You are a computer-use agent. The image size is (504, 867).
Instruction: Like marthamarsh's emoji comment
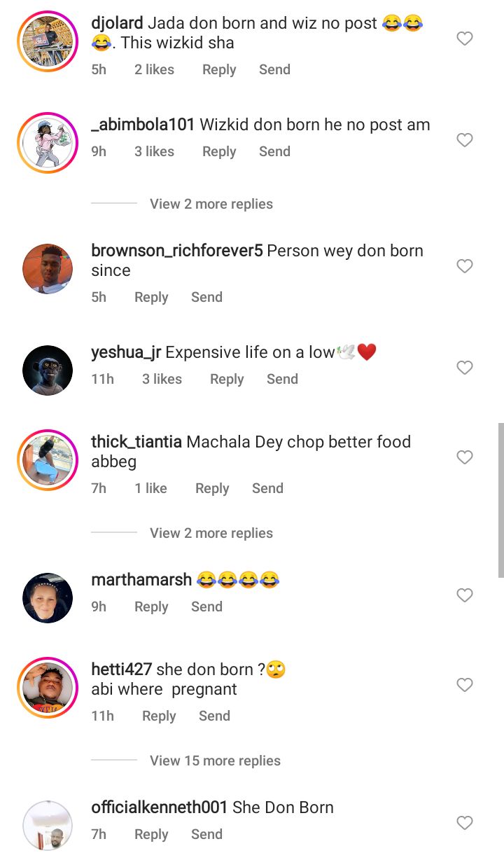464,595
